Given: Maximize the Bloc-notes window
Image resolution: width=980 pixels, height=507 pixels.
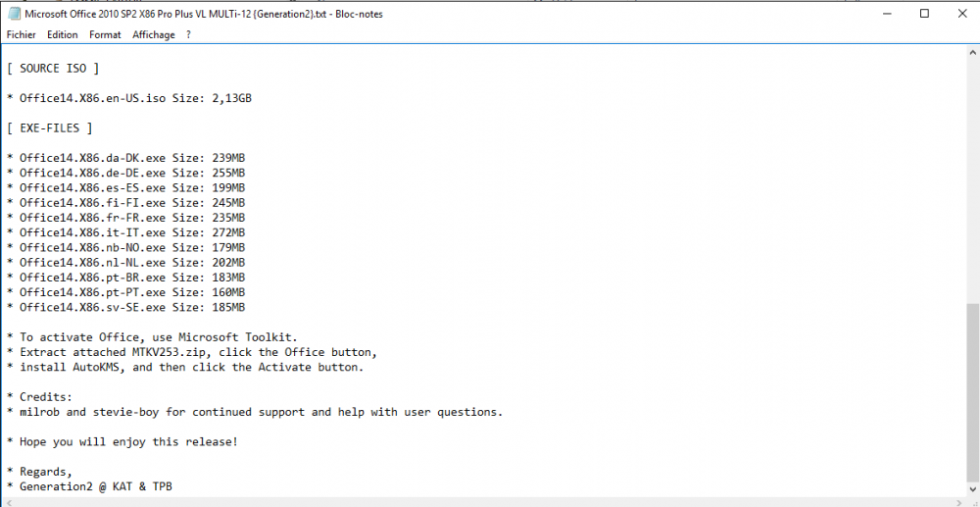Looking at the screenshot, I should (x=924, y=14).
